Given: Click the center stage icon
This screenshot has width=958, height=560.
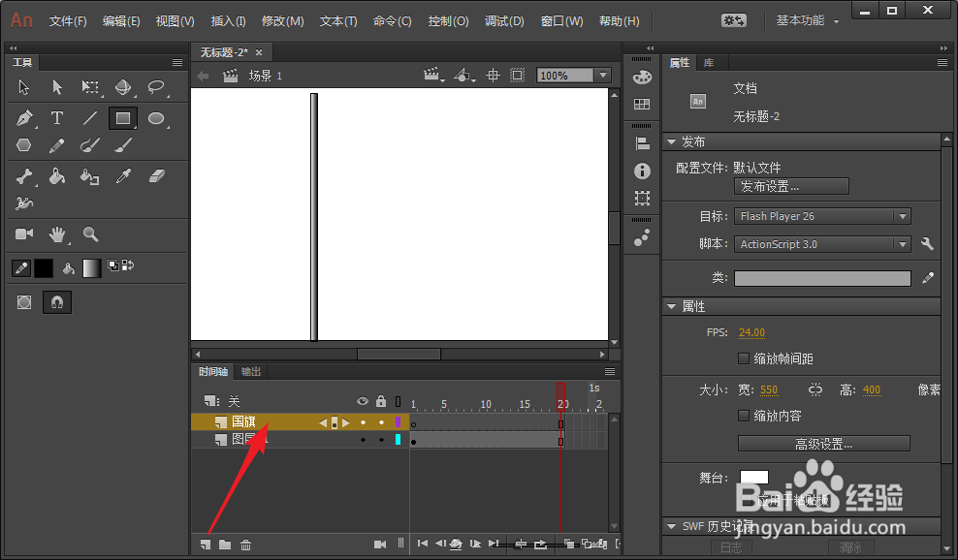Looking at the screenshot, I should [x=493, y=76].
